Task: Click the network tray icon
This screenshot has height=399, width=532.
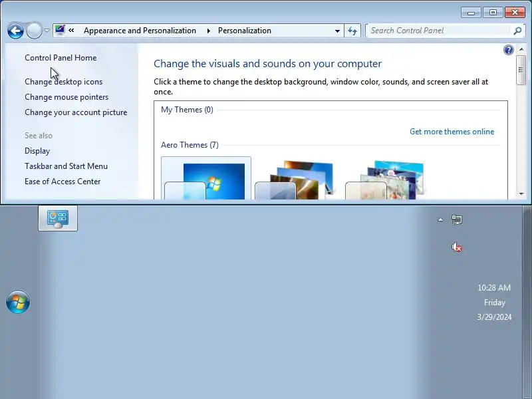Action: click(x=457, y=220)
